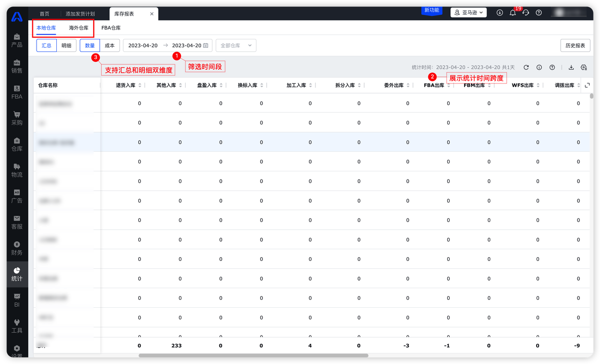Open the 客服 customer service module
Image resolution: width=600 pixels, height=364 pixels.
pyautogui.click(x=17, y=222)
